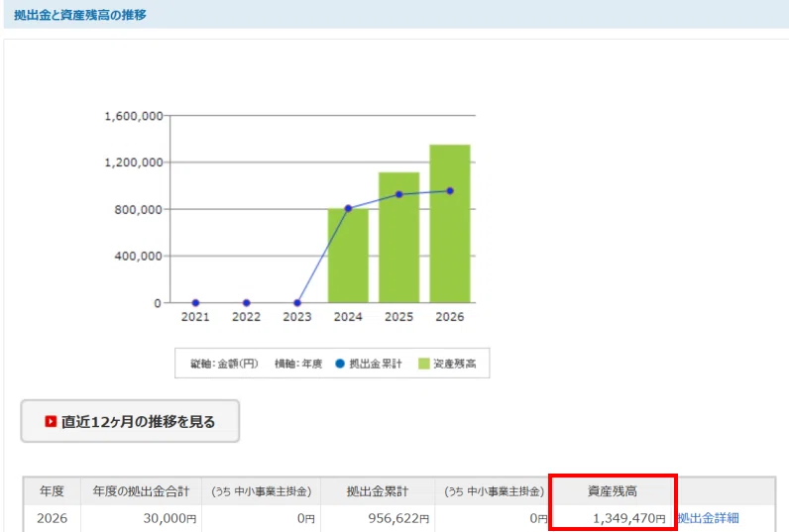Screen dimensions: 789x532
Task: Click the 2024 x-axis label
Action: (x=348, y=317)
